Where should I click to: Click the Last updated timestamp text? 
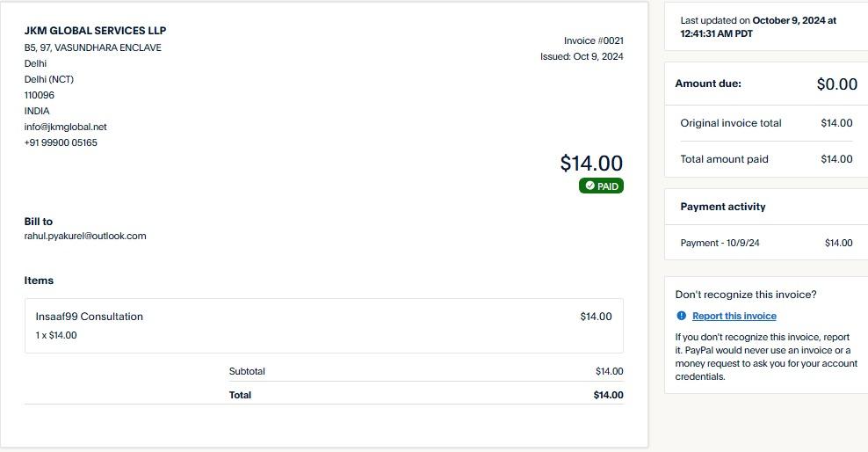click(x=758, y=26)
